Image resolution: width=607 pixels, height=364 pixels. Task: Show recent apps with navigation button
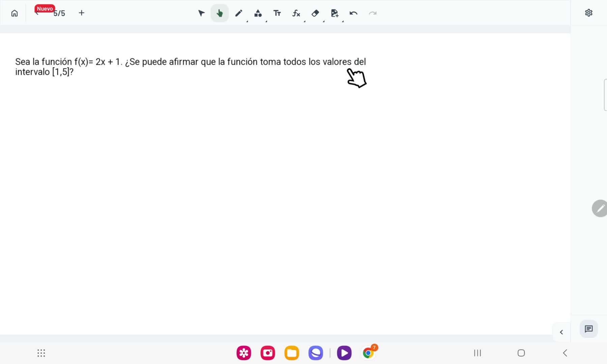coord(478,353)
